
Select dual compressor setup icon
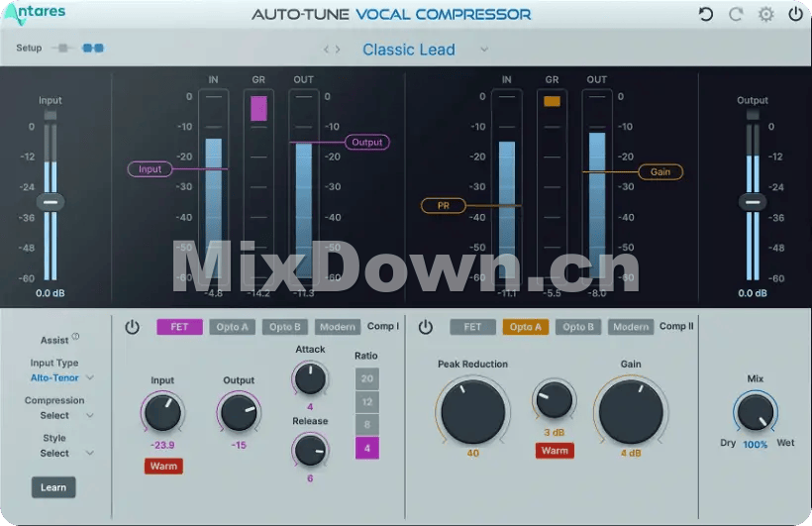[x=93, y=49]
